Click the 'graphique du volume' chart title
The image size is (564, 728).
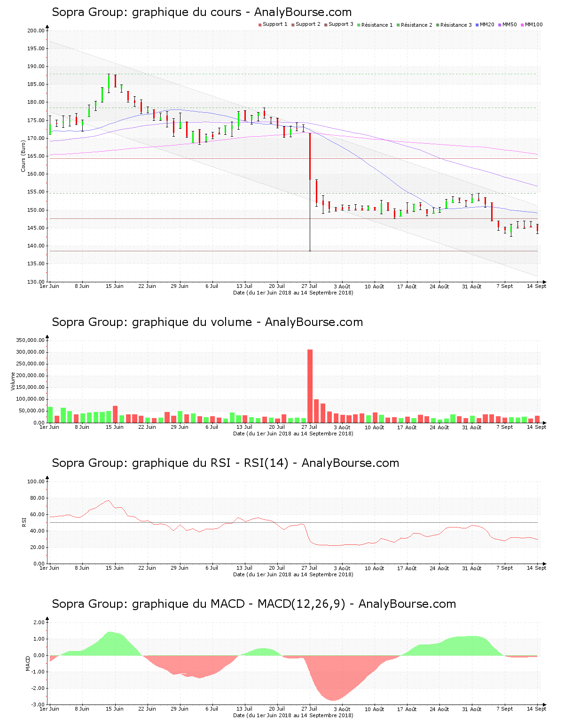click(x=207, y=322)
